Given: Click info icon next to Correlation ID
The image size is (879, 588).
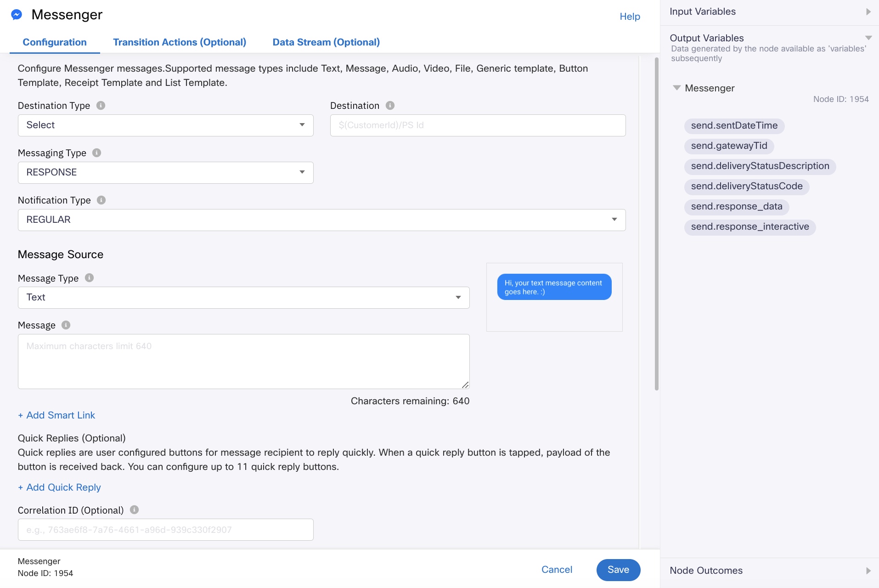Looking at the screenshot, I should (134, 510).
